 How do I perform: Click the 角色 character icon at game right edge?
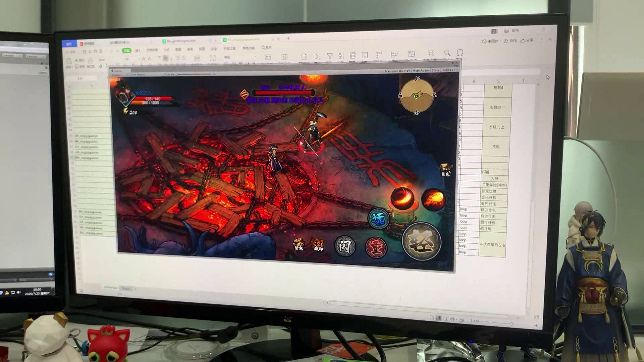tap(445, 170)
